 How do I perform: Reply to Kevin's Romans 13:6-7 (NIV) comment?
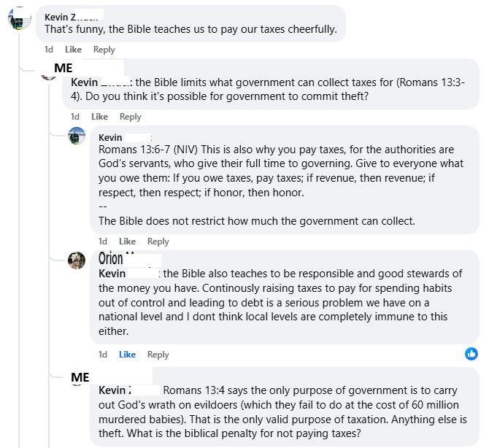point(158,242)
